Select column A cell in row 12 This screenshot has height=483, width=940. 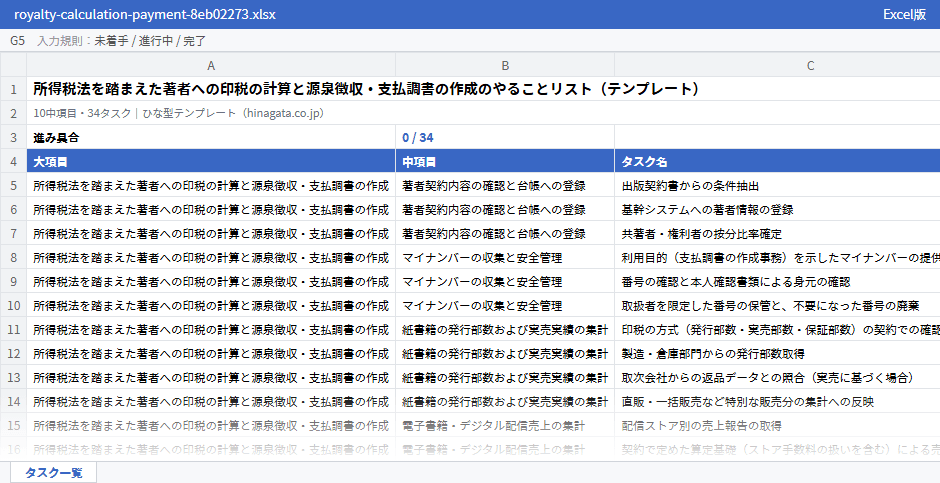[x=211, y=354]
